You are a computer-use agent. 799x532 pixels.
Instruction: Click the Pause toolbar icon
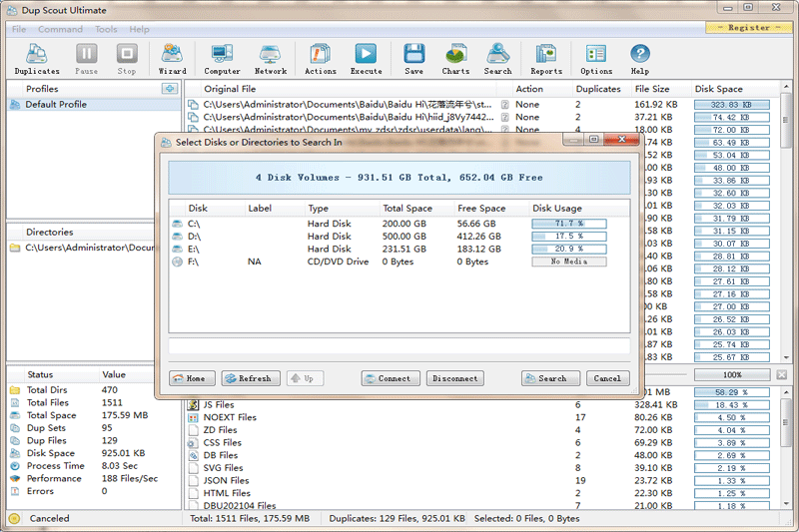86,59
